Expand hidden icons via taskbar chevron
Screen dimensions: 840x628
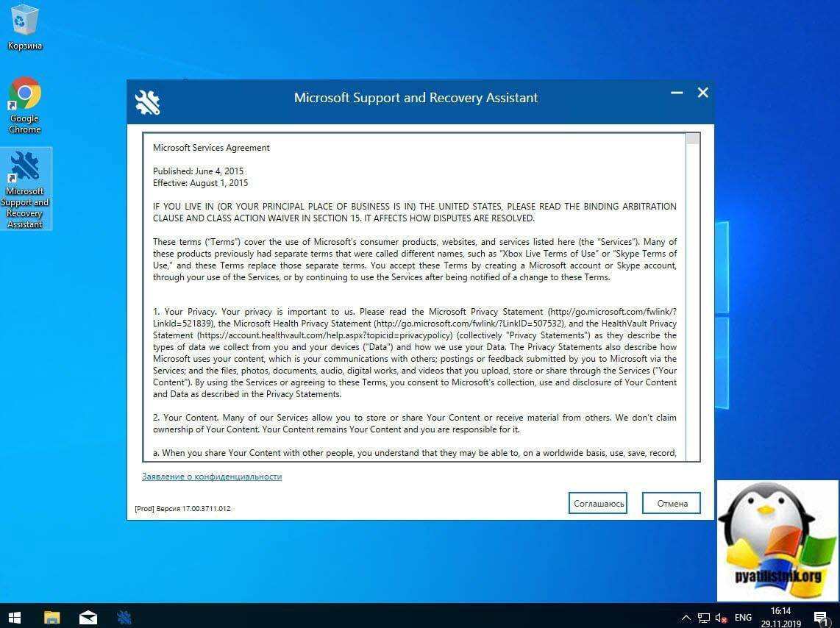click(x=686, y=618)
